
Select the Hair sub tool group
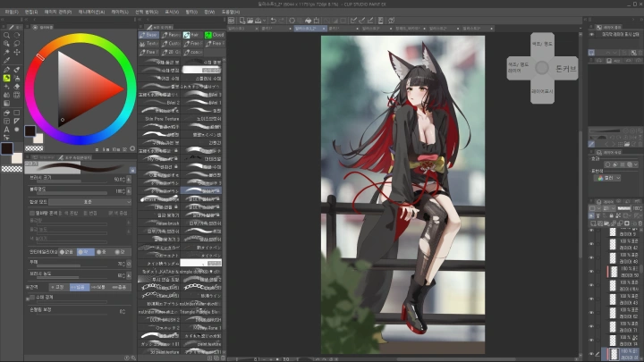(192, 35)
